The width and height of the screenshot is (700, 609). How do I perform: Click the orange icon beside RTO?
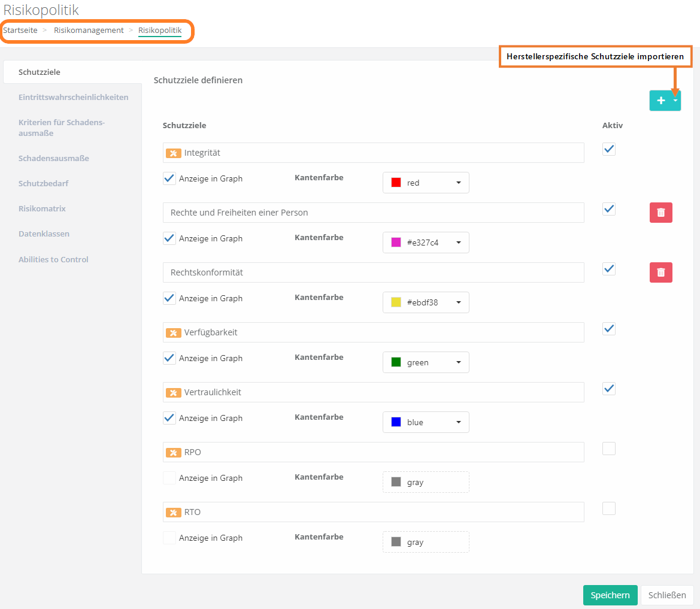point(173,513)
